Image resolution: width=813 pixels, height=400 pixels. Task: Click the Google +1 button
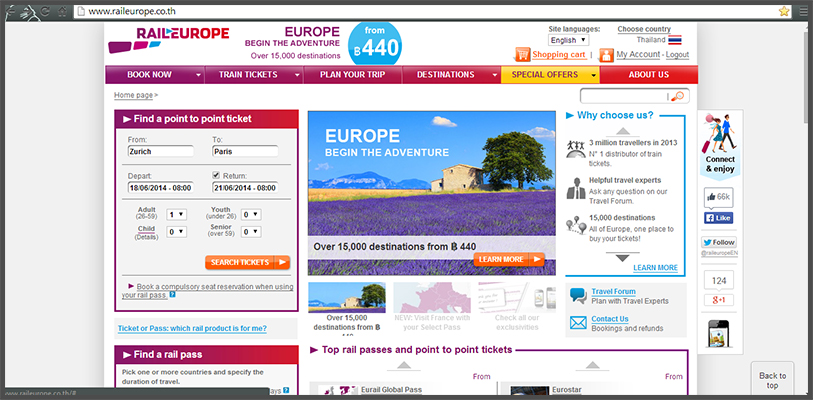[719, 300]
